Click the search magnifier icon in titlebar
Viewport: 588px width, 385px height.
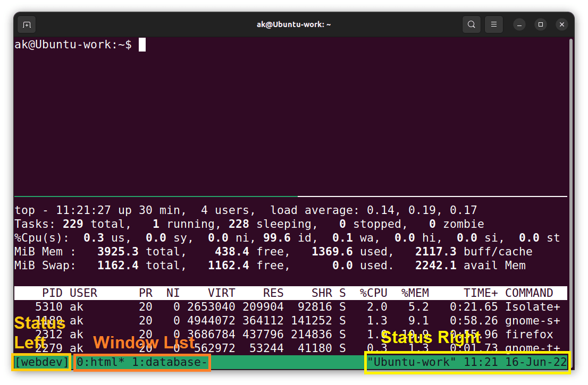(x=471, y=24)
